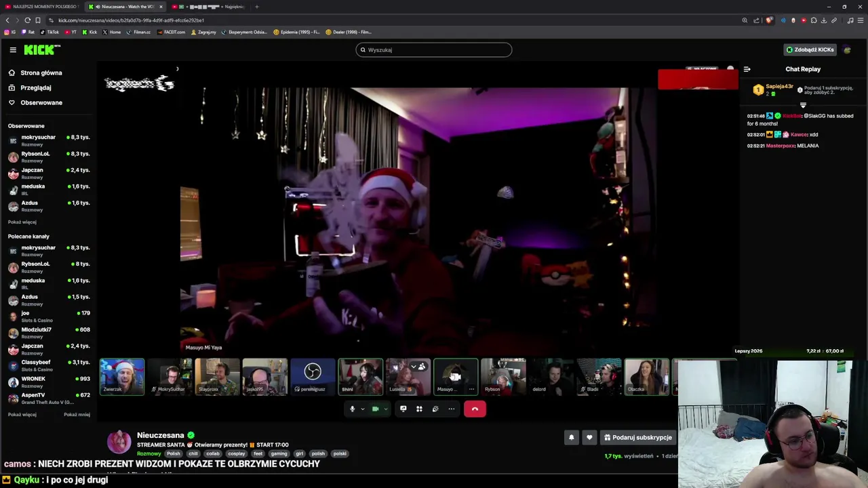Open the user avatar menu

point(847,49)
